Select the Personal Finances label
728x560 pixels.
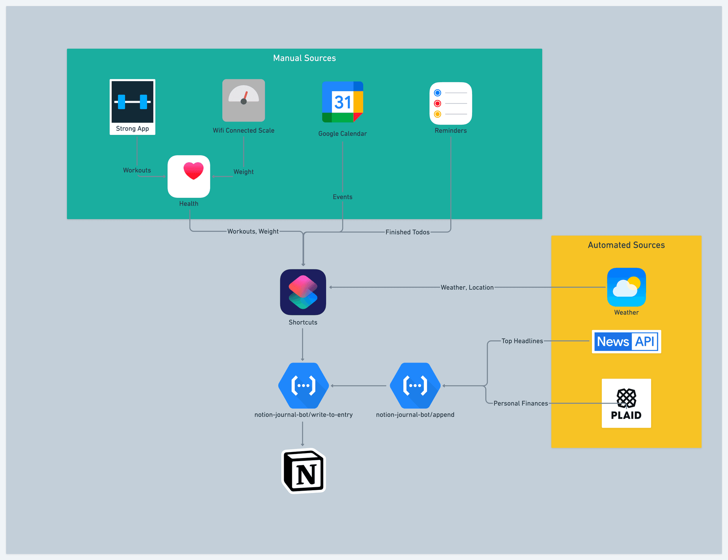(521, 403)
